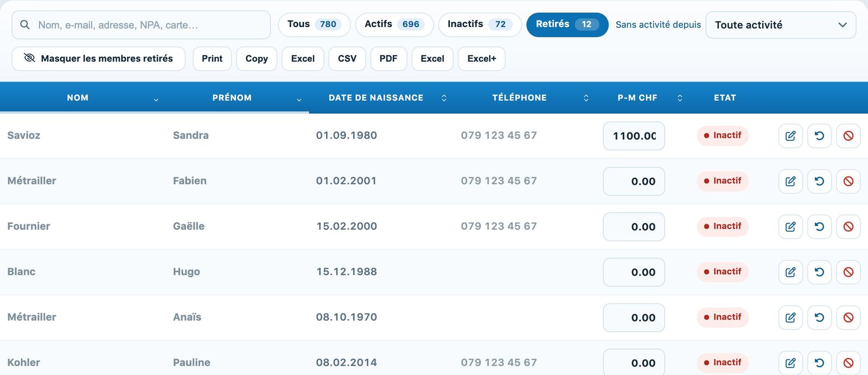Open the Toute activité dropdown
868x375 pixels.
click(x=781, y=25)
